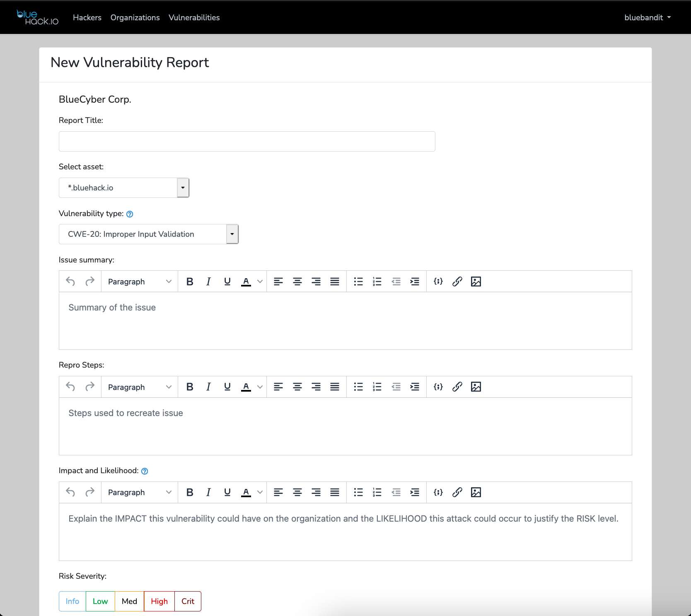This screenshot has height=616, width=691.
Task: Apply text color in Impact and Likelihood
Action: tap(246, 492)
